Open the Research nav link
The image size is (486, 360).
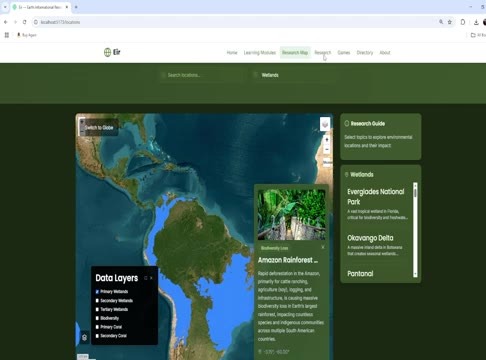pyautogui.click(x=322, y=53)
